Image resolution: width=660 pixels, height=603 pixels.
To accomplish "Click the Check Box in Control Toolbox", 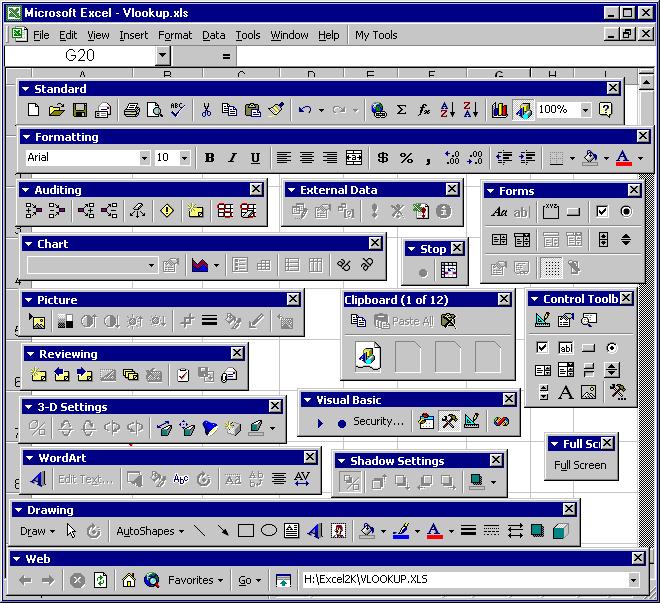I will coord(542,348).
